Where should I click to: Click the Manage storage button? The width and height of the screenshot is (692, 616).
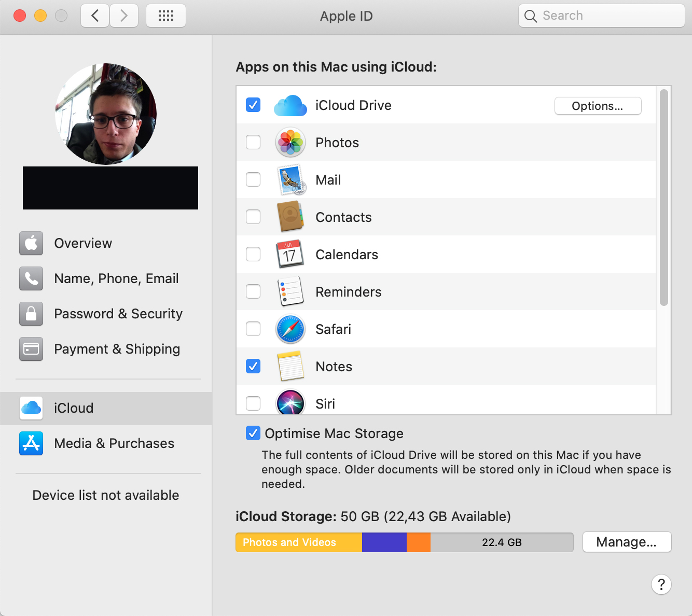pos(627,542)
